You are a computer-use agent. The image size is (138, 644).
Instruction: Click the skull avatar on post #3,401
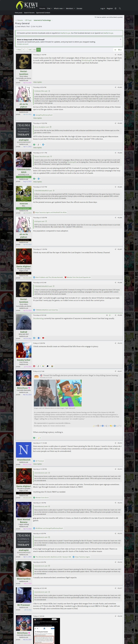(x=24, y=62)
